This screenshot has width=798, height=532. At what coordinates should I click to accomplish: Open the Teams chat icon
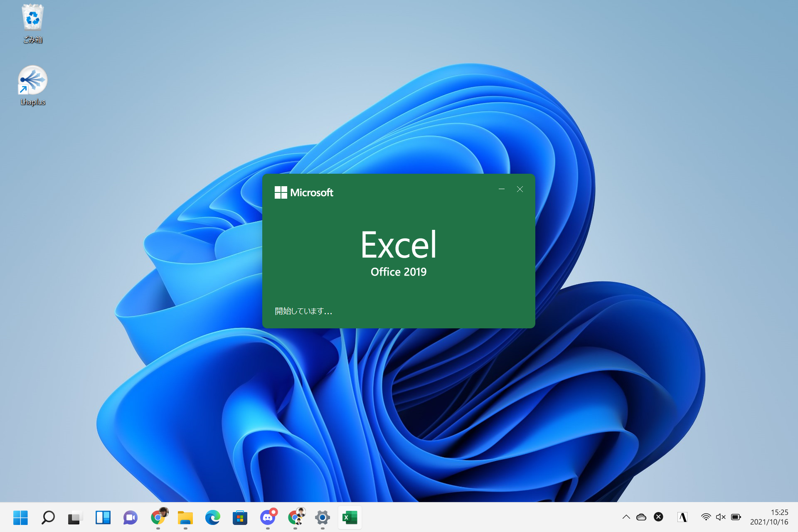(x=130, y=517)
